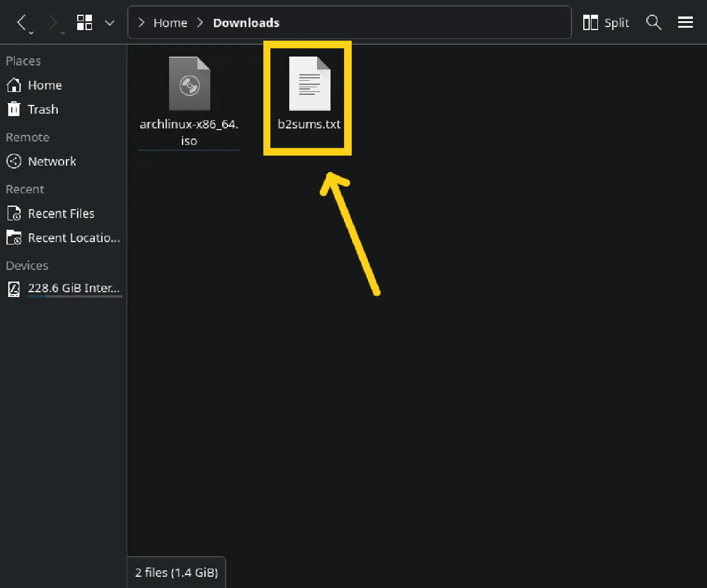Select Network under Remote

[x=52, y=161]
